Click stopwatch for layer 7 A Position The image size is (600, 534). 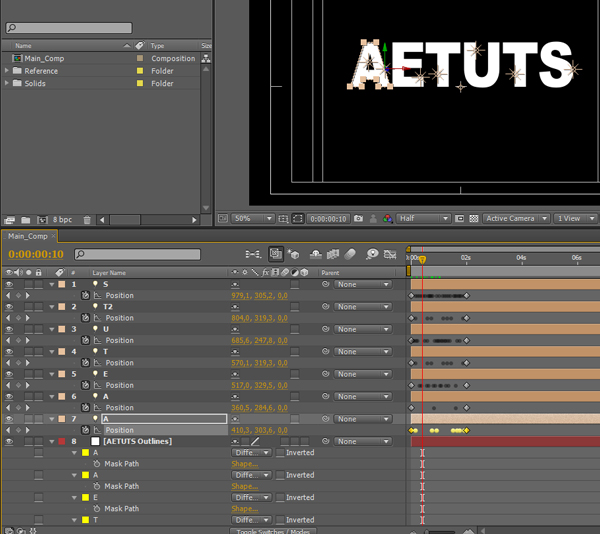[85, 430]
